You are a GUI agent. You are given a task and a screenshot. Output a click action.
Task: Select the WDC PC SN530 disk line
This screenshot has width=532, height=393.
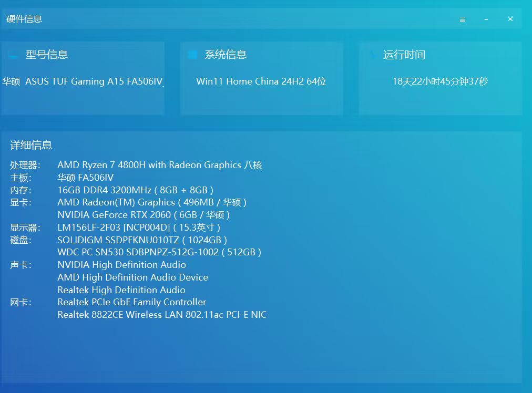click(159, 252)
